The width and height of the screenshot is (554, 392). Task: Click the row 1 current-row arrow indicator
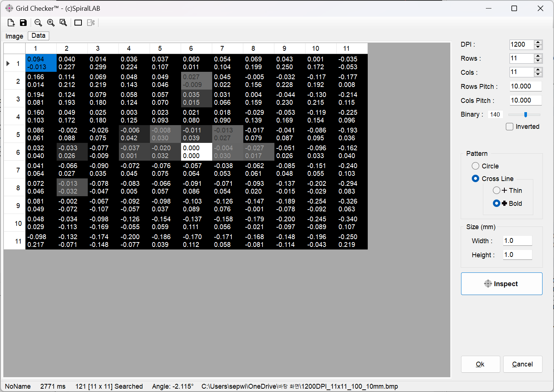8,63
